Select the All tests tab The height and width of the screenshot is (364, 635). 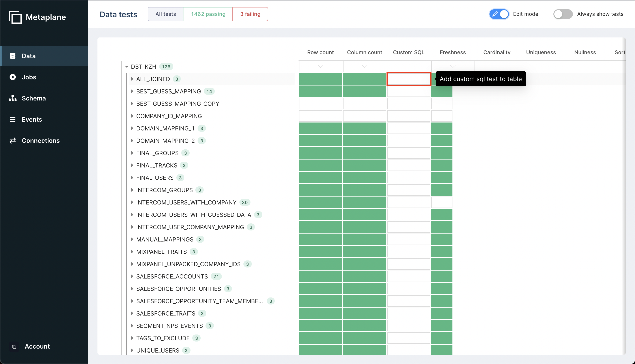pos(166,14)
